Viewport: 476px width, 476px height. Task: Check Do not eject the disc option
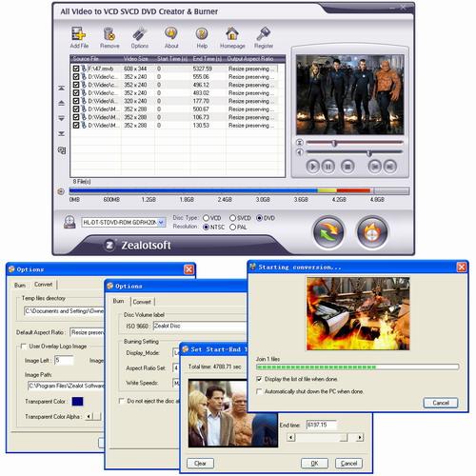tap(121, 401)
